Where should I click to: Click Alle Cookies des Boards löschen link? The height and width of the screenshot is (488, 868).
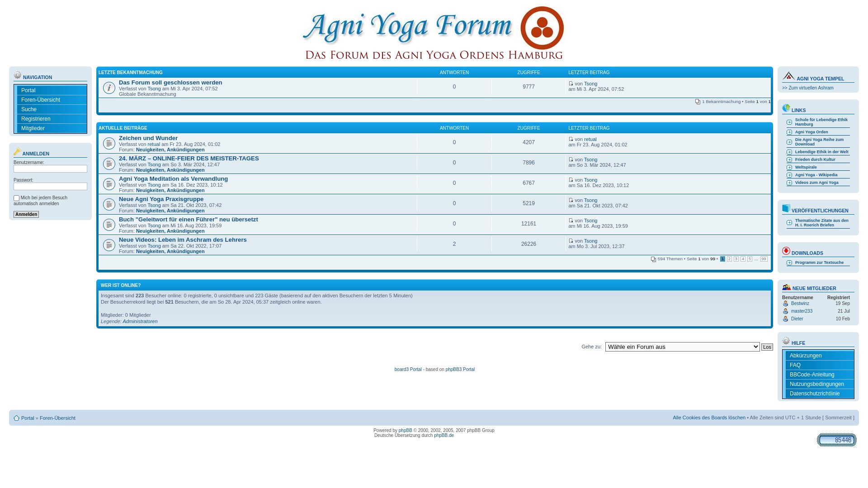pyautogui.click(x=709, y=418)
